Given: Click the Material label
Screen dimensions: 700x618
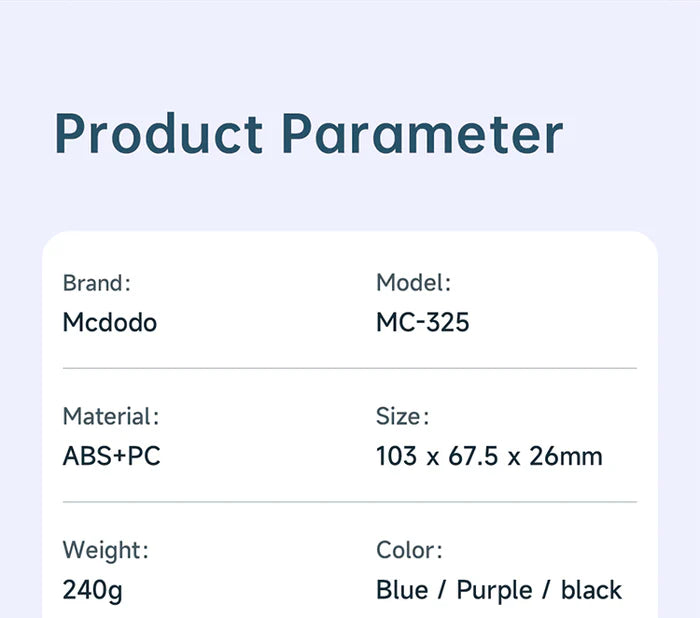Looking at the screenshot, I should tap(110, 416).
